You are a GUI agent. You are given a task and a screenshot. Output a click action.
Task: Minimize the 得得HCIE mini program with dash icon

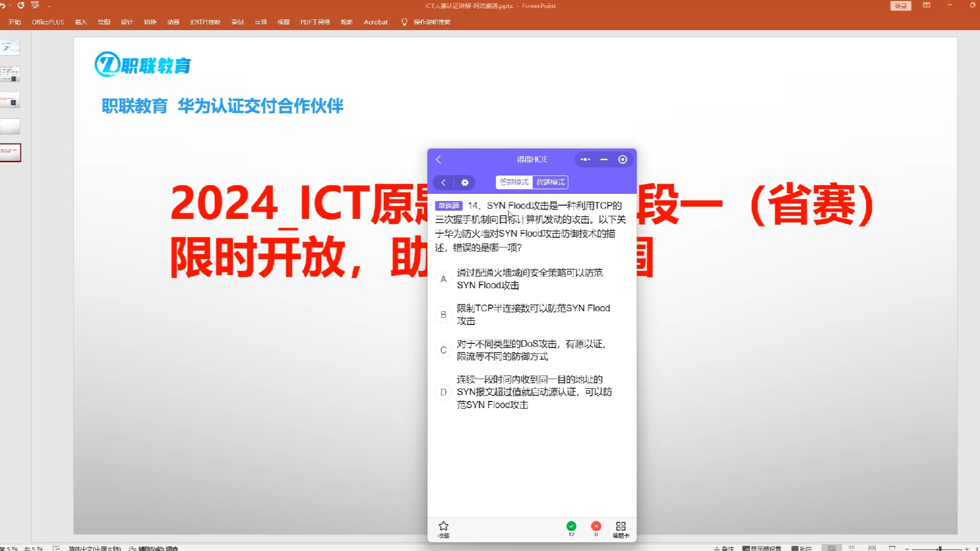click(x=604, y=160)
